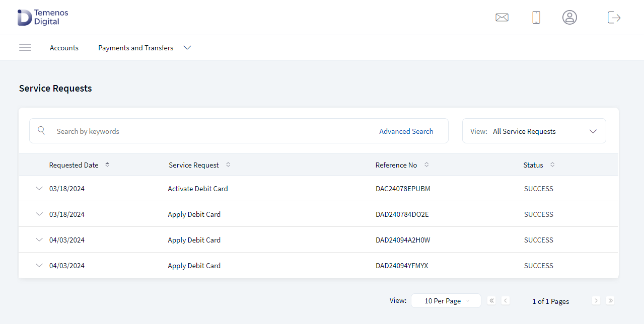Expand Payments and Transfers chevron
The height and width of the screenshot is (324, 644).
coord(187,48)
